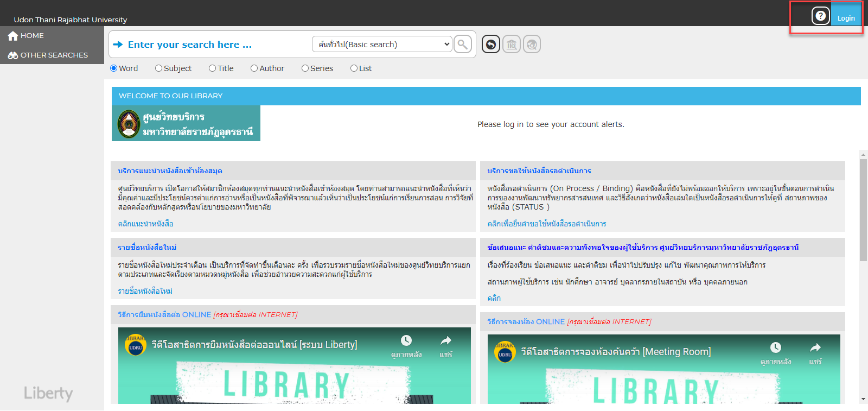
Task: Click the page vertical scrollbar thumb
Action: click(863, 210)
